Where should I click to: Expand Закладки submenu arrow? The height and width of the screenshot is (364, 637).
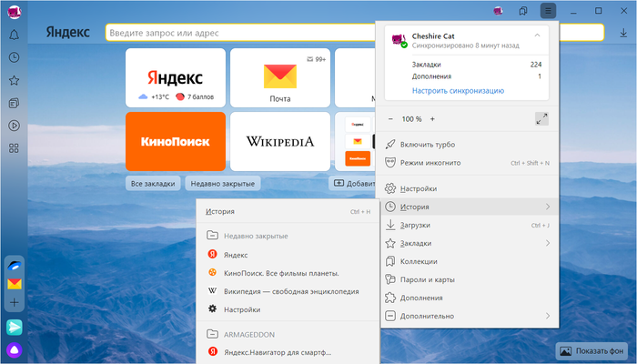pos(548,243)
